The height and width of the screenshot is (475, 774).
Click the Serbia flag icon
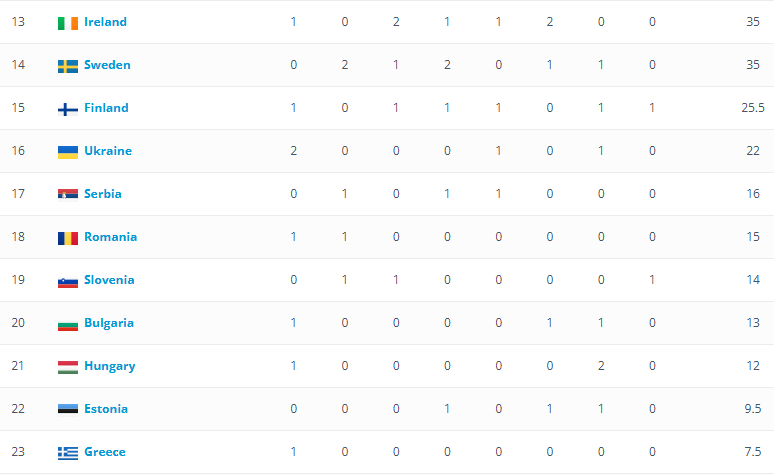coord(68,195)
